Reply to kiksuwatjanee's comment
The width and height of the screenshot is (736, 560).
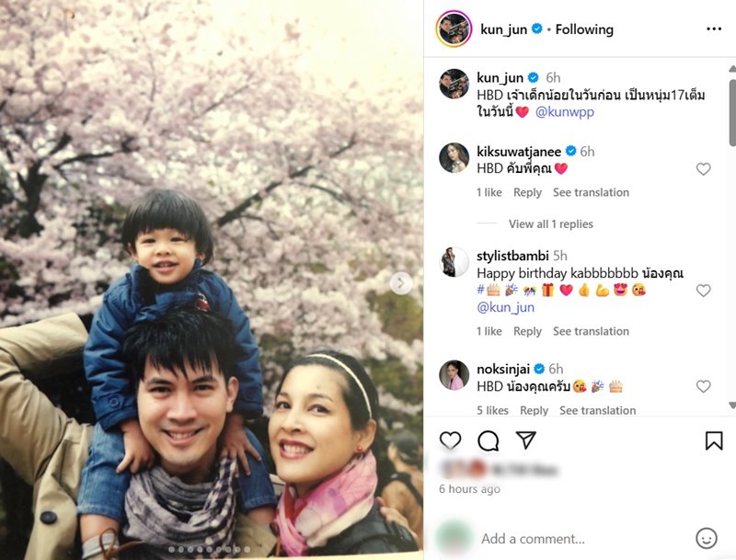(x=527, y=192)
